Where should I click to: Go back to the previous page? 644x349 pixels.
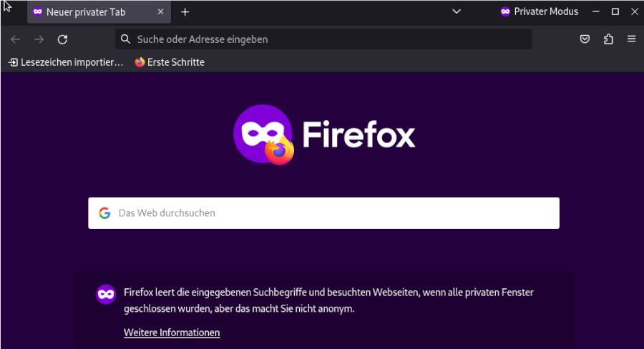pyautogui.click(x=15, y=39)
